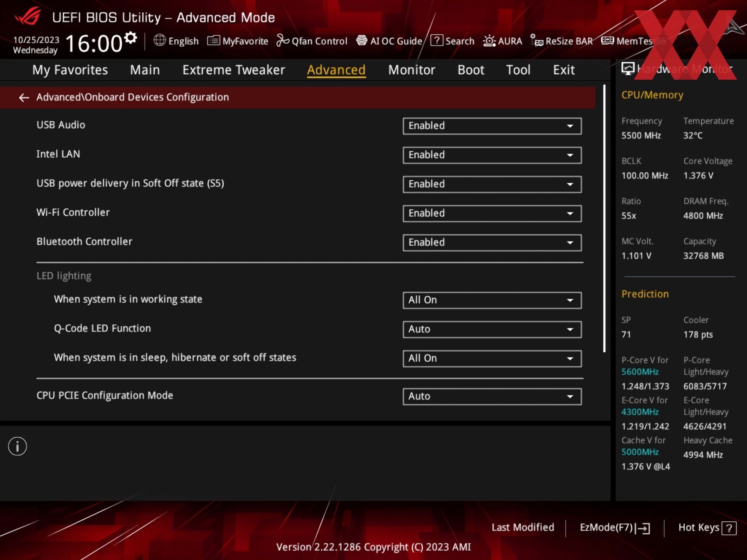
Task: Open MyFavorite list icon
Action: point(214,40)
